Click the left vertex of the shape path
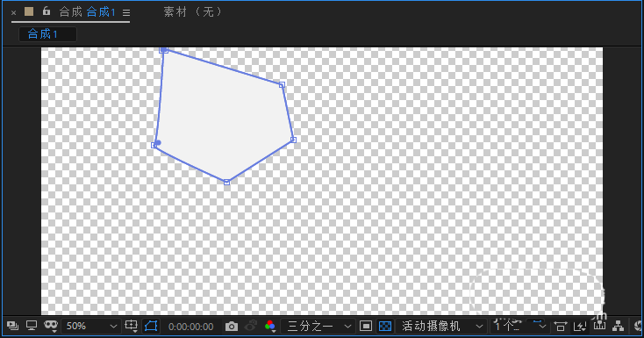 click(x=154, y=145)
